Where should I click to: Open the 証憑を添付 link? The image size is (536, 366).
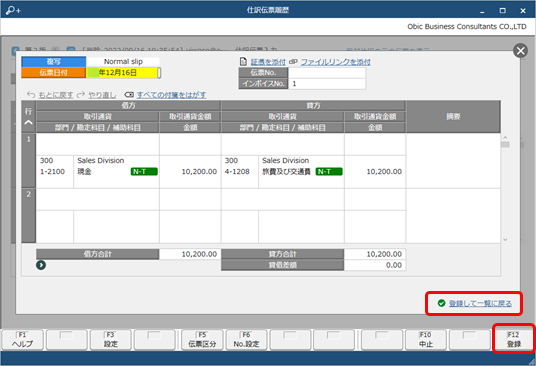(268, 62)
